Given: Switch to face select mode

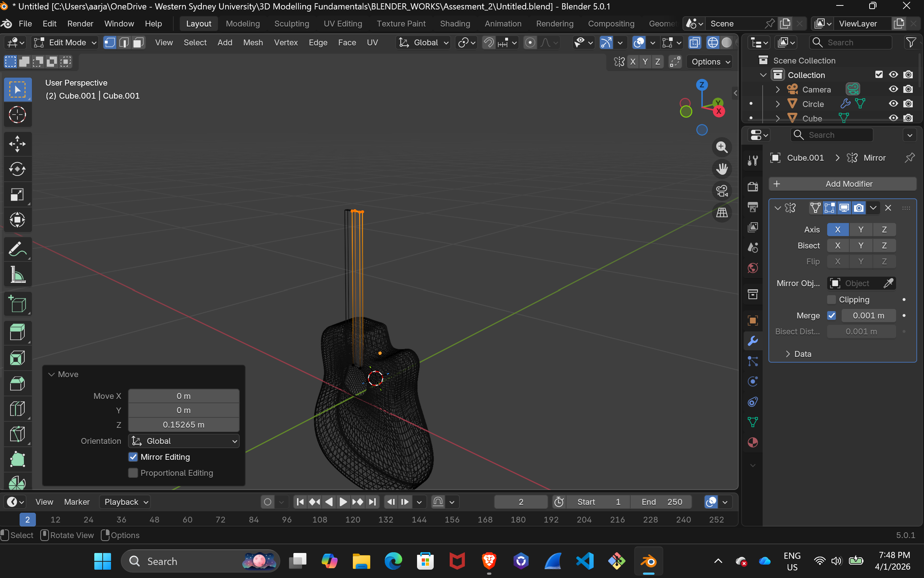Looking at the screenshot, I should pos(139,42).
